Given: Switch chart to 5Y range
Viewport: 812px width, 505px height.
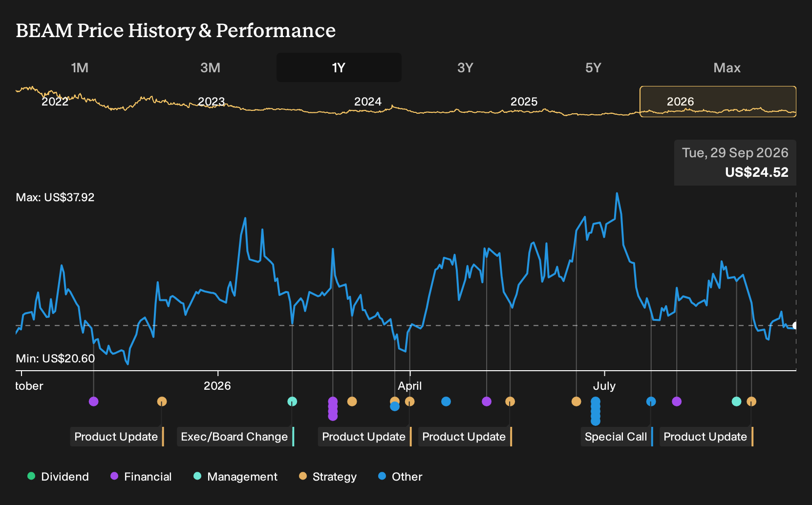Looking at the screenshot, I should (x=593, y=67).
